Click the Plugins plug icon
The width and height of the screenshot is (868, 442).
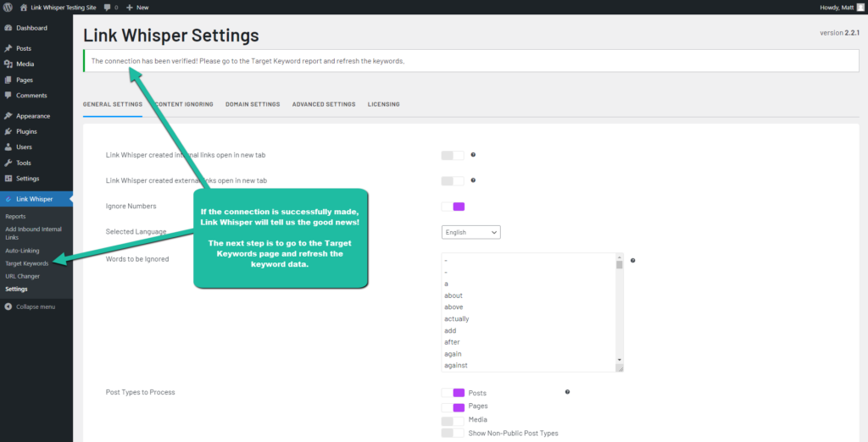tap(8, 131)
